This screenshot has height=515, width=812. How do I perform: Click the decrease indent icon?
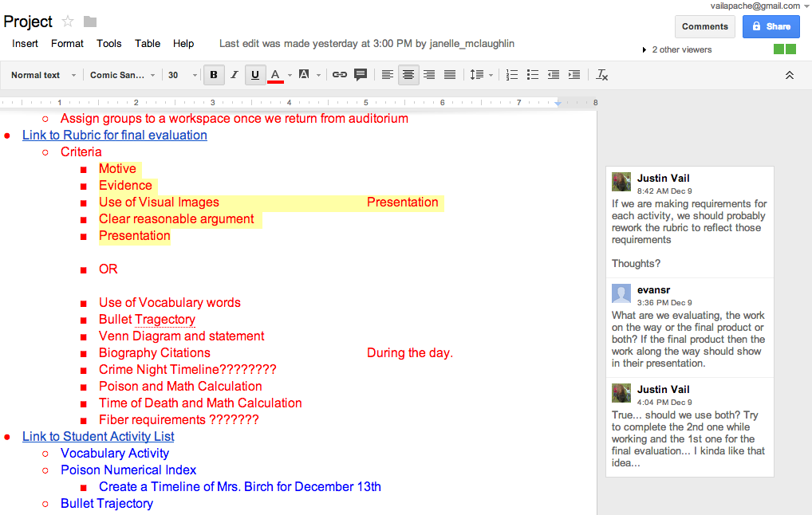[553, 75]
